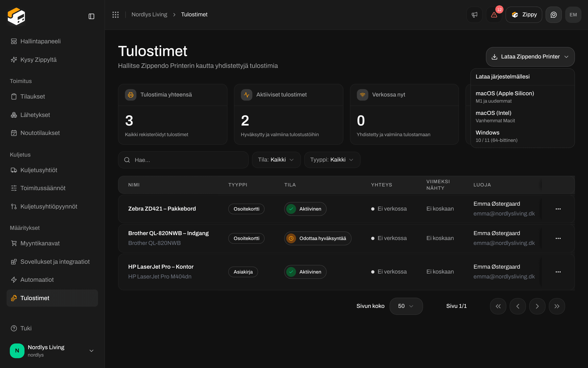Image resolution: width=588 pixels, height=368 pixels.
Task: Go to the previous page
Action: click(518, 306)
